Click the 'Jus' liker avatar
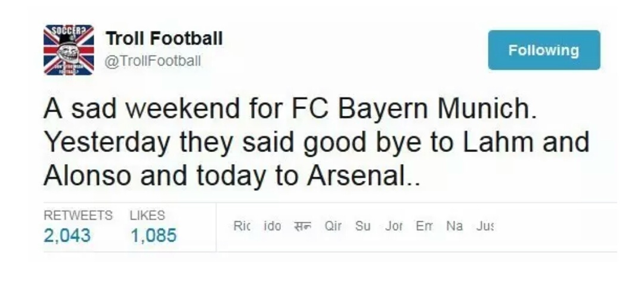This screenshot has width=644, height=300. pyautogui.click(x=485, y=227)
